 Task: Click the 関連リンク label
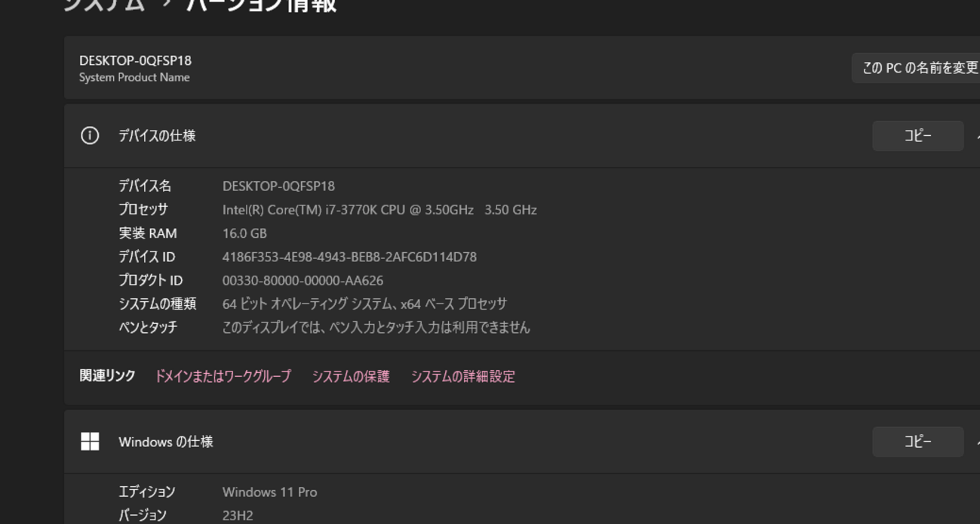[x=108, y=376]
